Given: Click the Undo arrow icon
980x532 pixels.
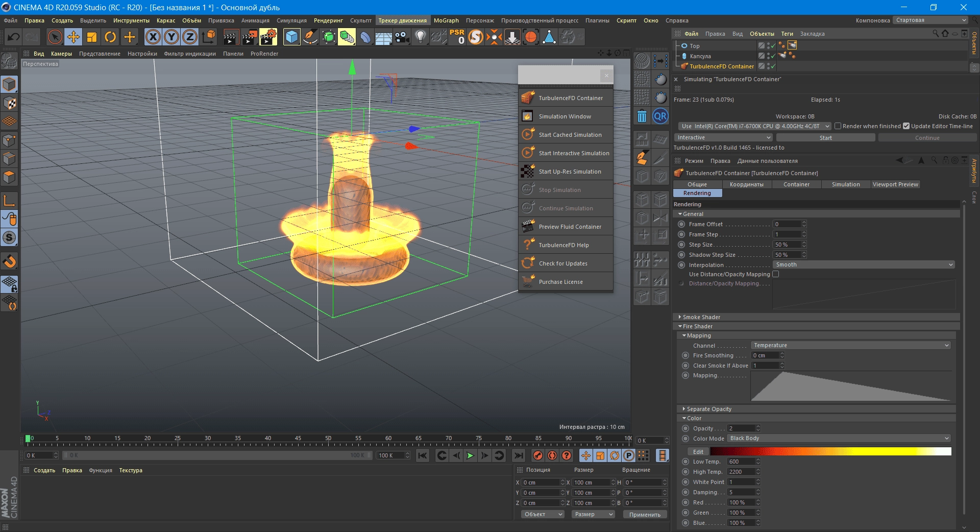Looking at the screenshot, I should point(14,37).
